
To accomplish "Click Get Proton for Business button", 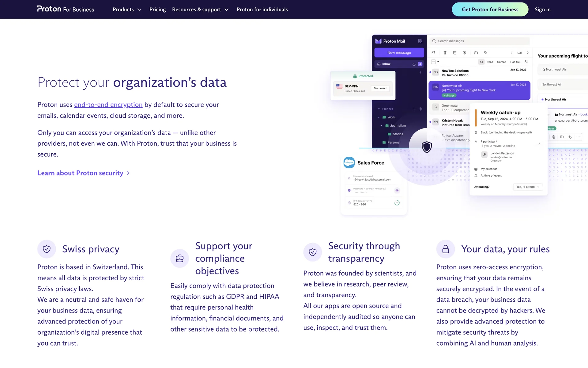I will coord(490,10).
